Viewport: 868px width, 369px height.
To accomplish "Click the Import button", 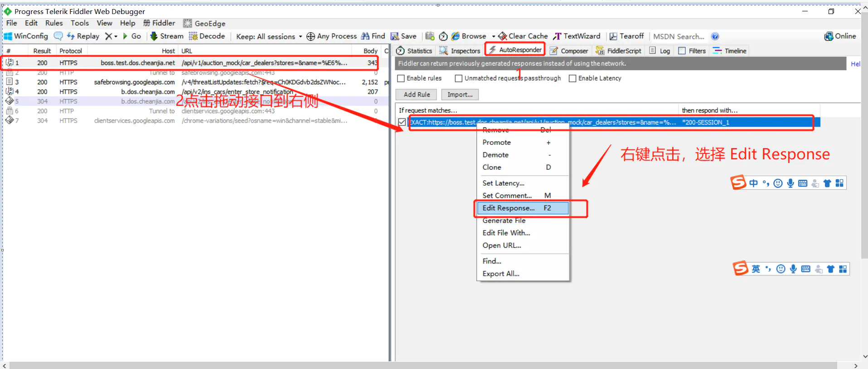I will (x=460, y=95).
